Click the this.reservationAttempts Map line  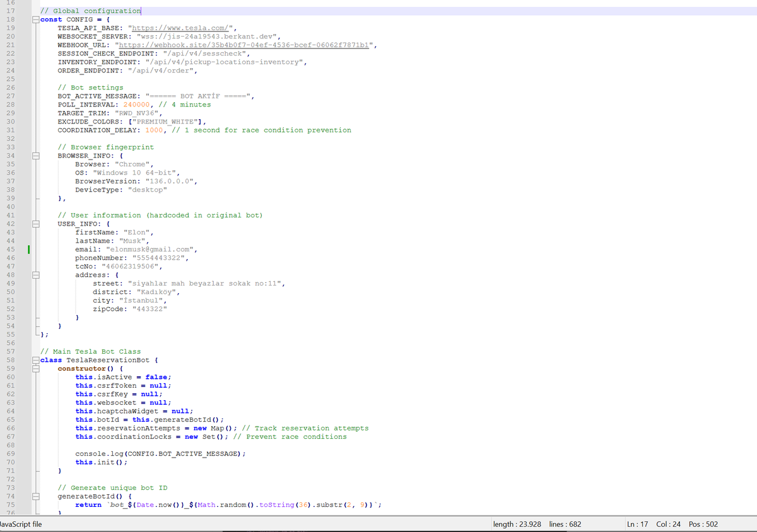point(222,428)
